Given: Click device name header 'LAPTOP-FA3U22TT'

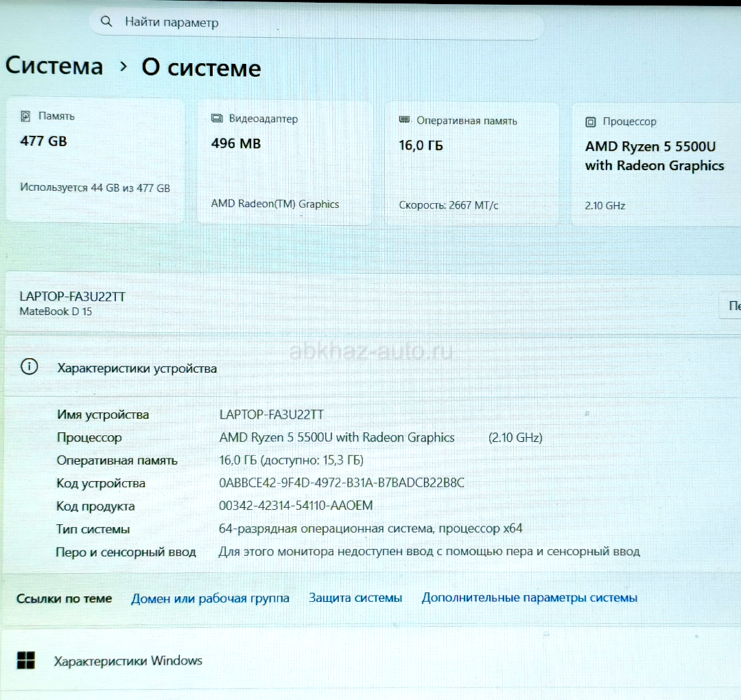Looking at the screenshot, I should (x=72, y=296).
